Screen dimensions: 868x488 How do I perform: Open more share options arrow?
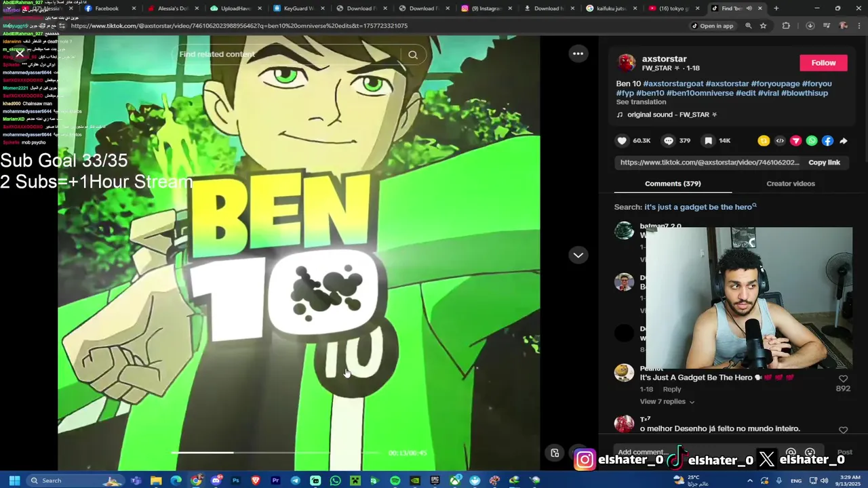(x=844, y=141)
